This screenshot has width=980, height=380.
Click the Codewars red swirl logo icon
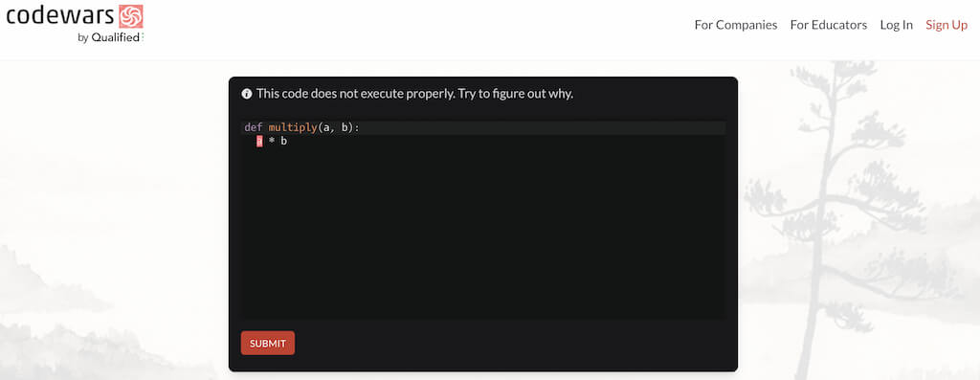pyautogui.click(x=131, y=16)
